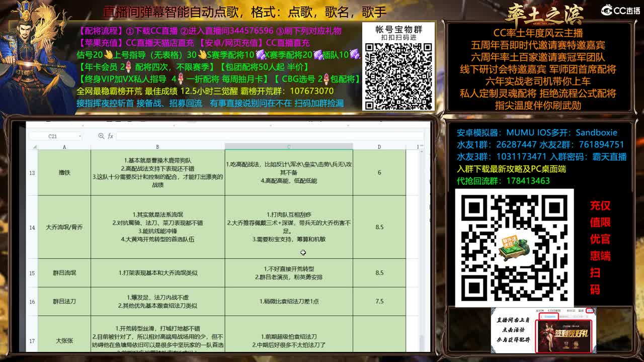Click the cell reading 大张张
This screenshot has height=362, width=644.
click(64, 334)
